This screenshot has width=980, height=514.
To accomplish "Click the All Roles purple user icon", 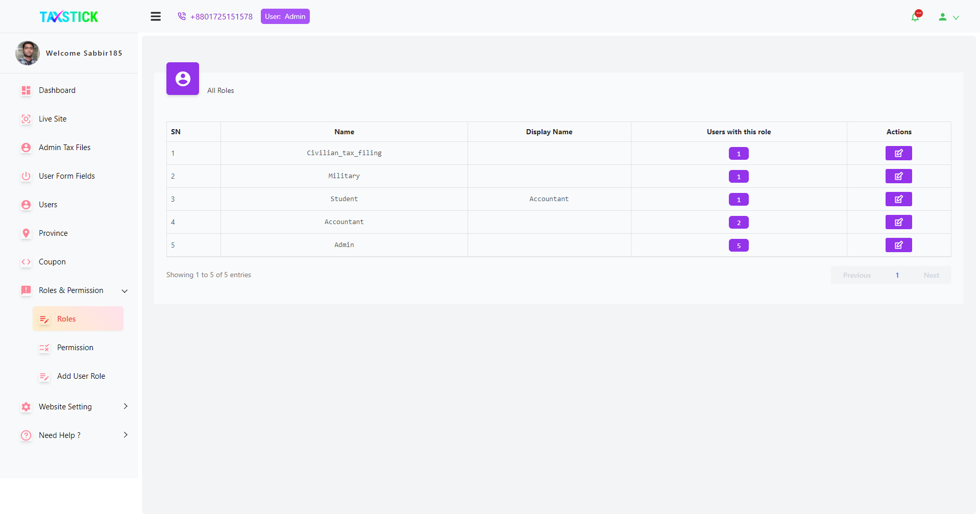I will [183, 79].
